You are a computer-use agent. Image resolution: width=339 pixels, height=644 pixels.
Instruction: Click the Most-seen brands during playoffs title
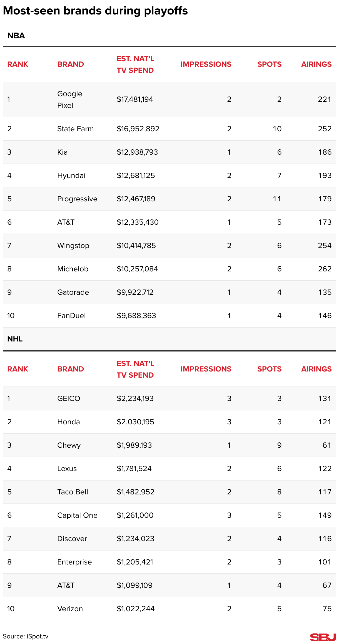95,11
